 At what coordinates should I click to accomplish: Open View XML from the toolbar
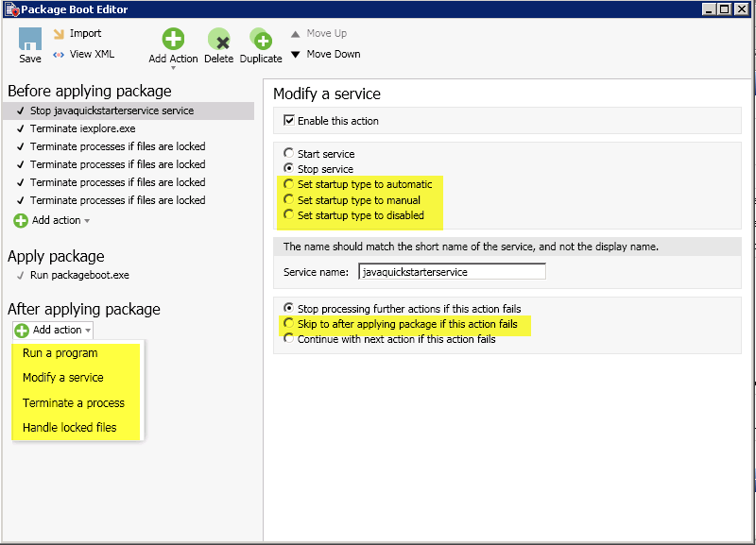point(84,54)
